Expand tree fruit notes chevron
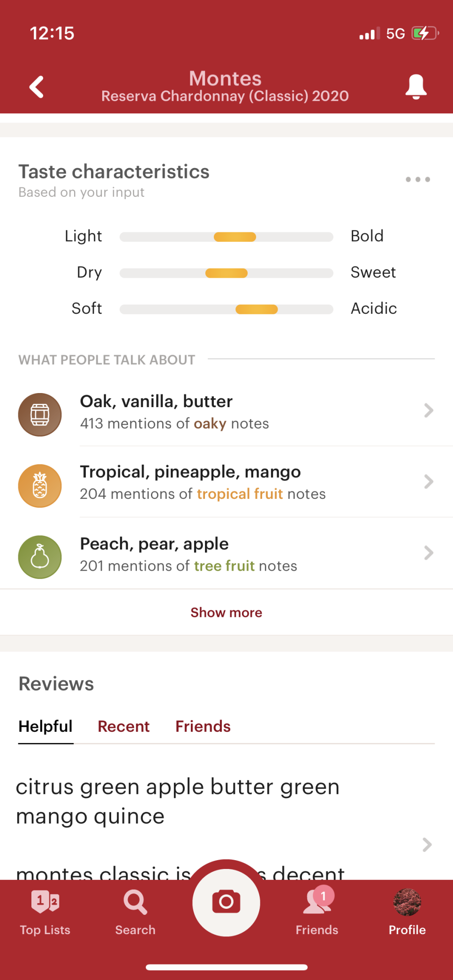The width and height of the screenshot is (453, 980). 428,553
